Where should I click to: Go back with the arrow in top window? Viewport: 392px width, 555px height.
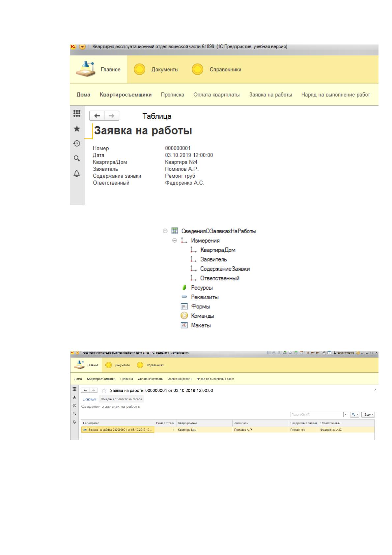tap(97, 116)
